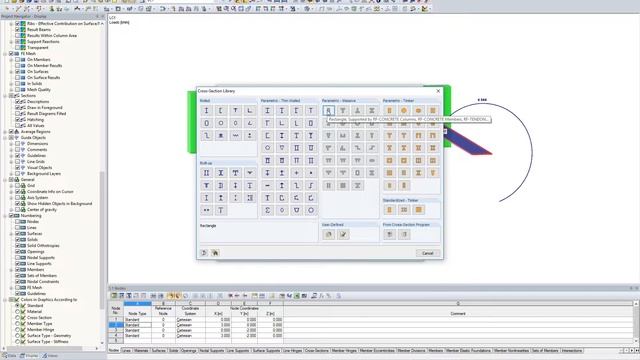Click Node Type cell in row 1
Image resolution: width=640 pixels, height=360 pixels.
tap(138, 320)
